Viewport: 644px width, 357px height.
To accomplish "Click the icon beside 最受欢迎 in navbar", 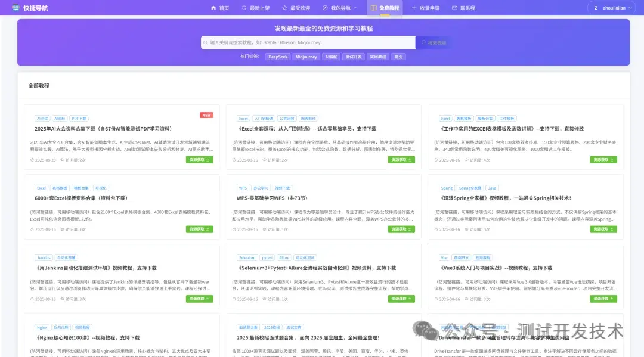I will pyautogui.click(x=284, y=8).
